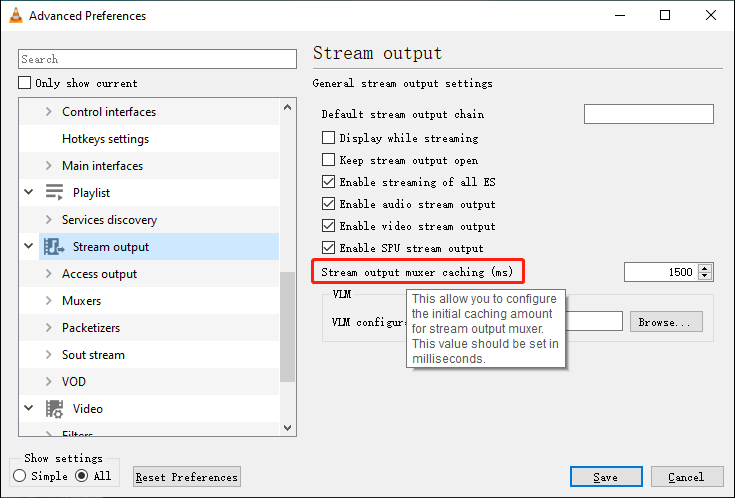Uncheck Enable streaming of all ES
The width and height of the screenshot is (735, 498).
point(329,181)
